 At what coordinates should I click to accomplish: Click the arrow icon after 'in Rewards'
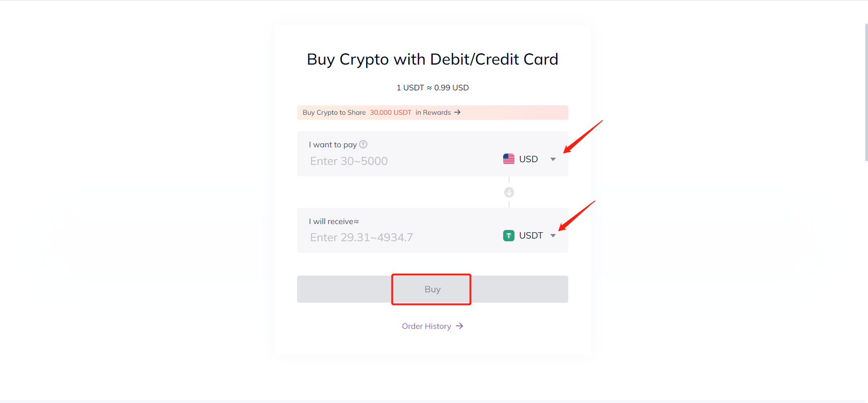click(458, 112)
